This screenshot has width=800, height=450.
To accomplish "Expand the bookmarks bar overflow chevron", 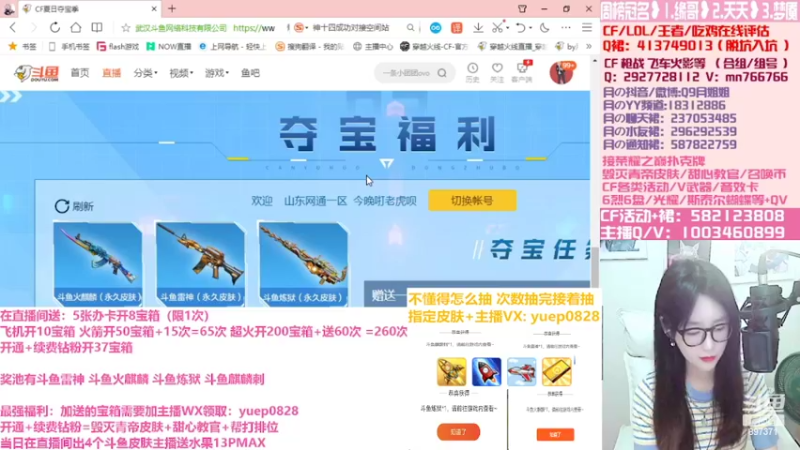I will [588, 46].
